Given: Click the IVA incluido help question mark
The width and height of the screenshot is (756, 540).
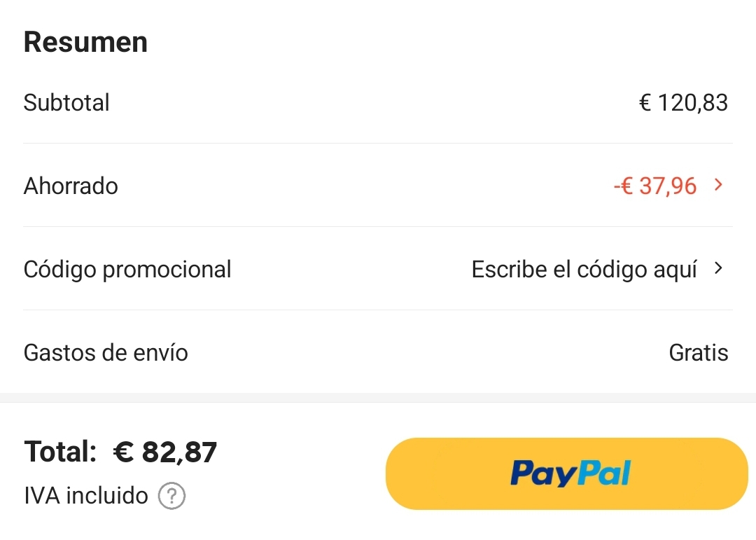Looking at the screenshot, I should click(171, 497).
